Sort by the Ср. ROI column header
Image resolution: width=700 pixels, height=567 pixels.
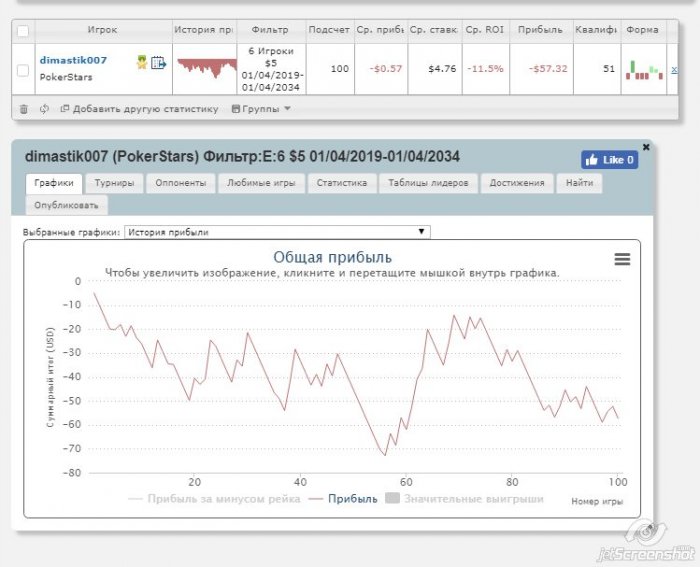click(485, 30)
